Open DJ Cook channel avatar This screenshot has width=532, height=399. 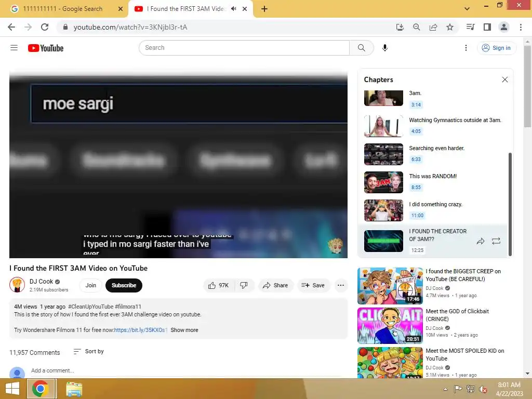[x=17, y=285]
